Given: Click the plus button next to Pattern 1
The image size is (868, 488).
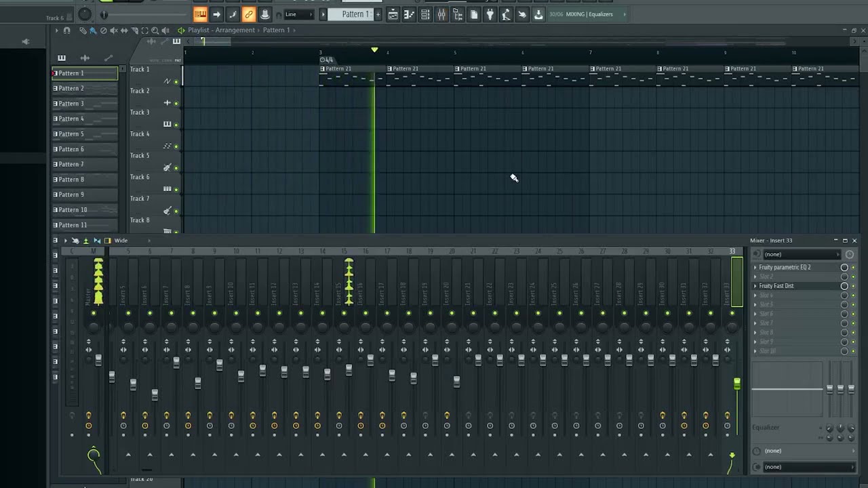Looking at the screenshot, I should click(x=378, y=14).
